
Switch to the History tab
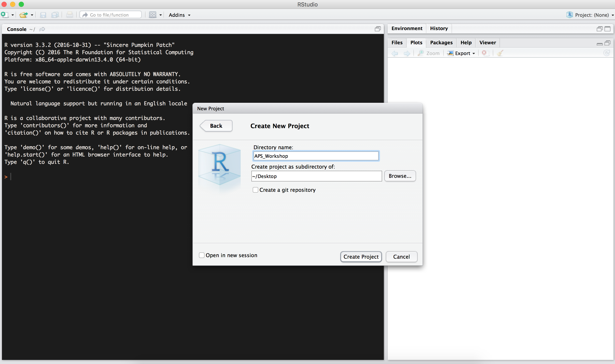[x=439, y=28]
